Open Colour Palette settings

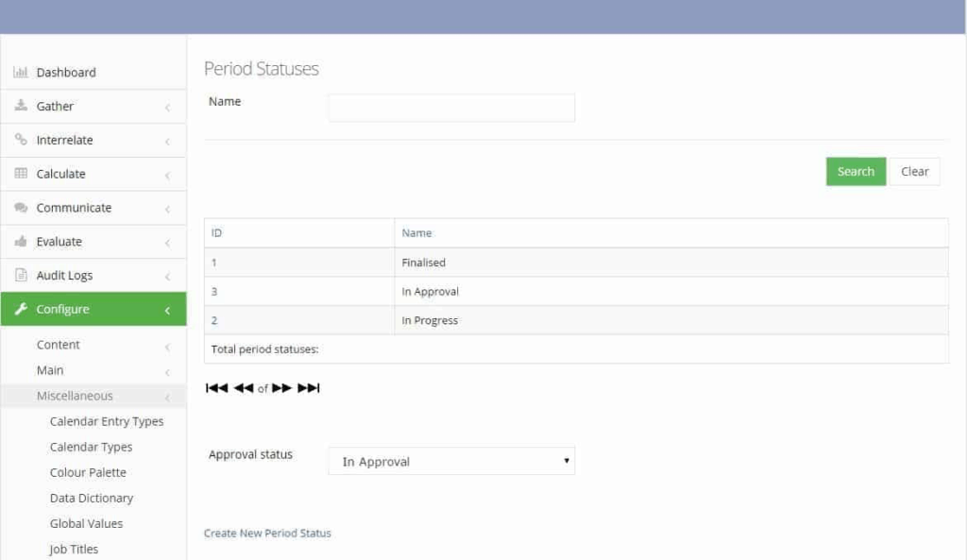[x=88, y=472]
